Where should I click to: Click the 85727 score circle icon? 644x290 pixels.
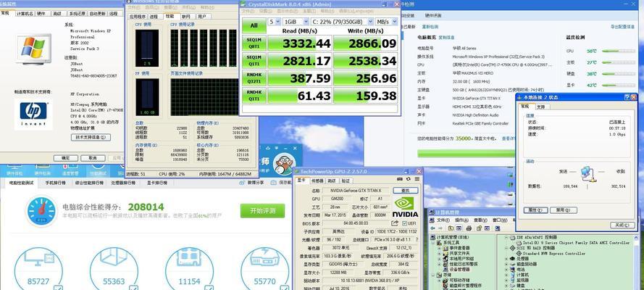38,270
